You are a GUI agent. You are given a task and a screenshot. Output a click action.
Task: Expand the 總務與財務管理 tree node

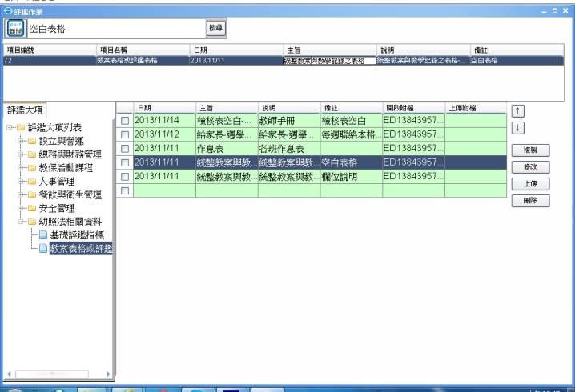tap(21, 154)
